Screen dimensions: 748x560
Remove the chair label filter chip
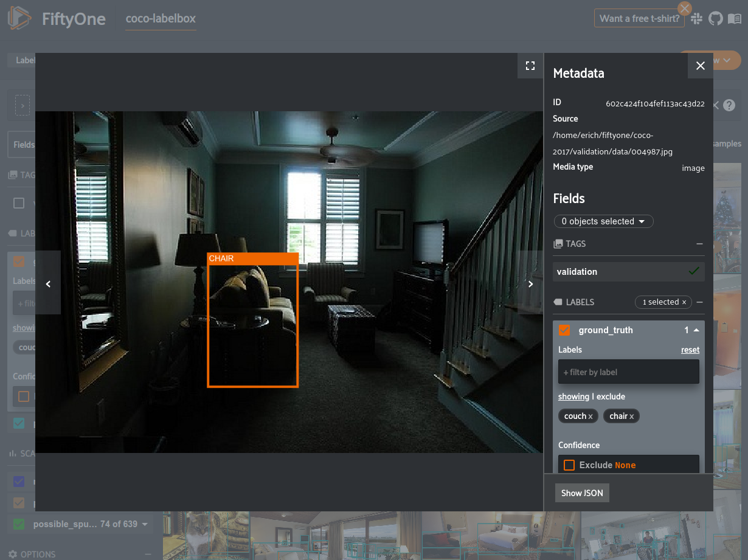coord(631,417)
